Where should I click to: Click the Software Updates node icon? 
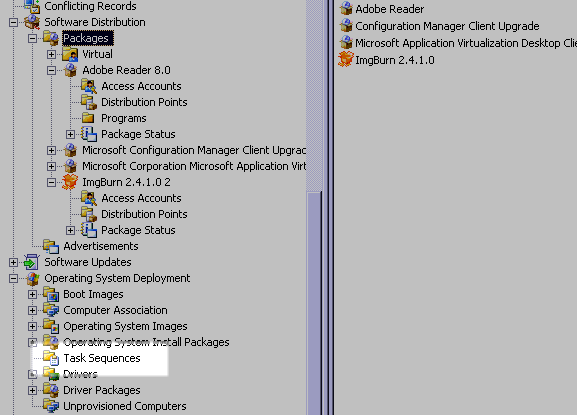32,262
